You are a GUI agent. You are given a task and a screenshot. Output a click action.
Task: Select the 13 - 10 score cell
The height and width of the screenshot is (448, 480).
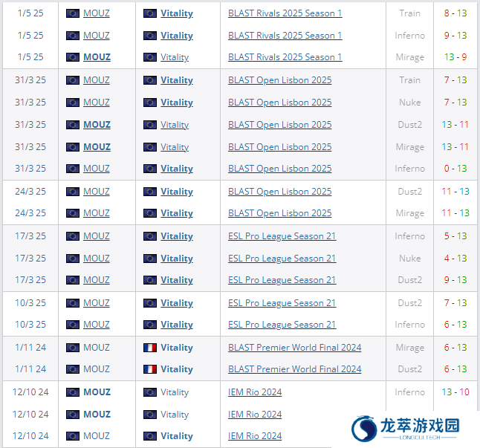(x=455, y=392)
